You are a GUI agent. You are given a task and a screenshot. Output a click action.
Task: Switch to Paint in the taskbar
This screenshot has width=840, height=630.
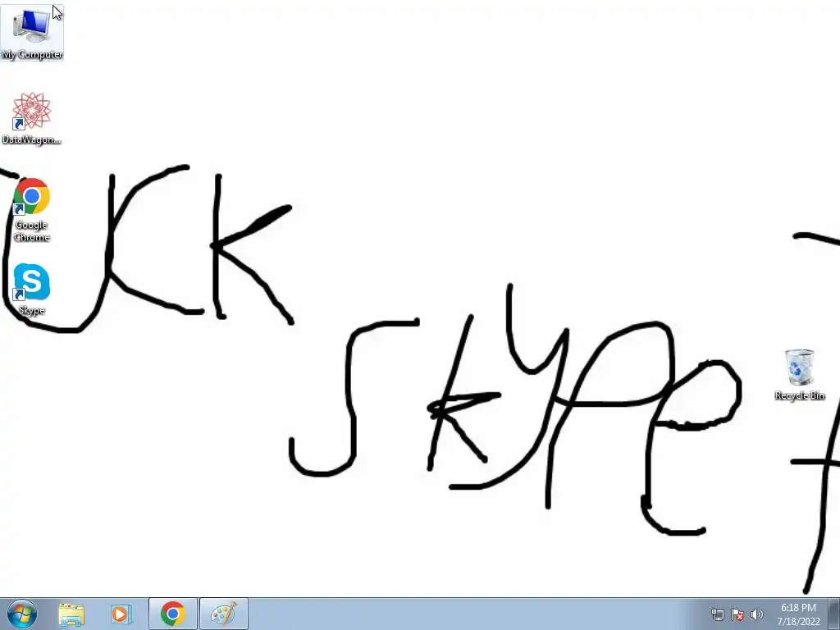[x=224, y=614]
